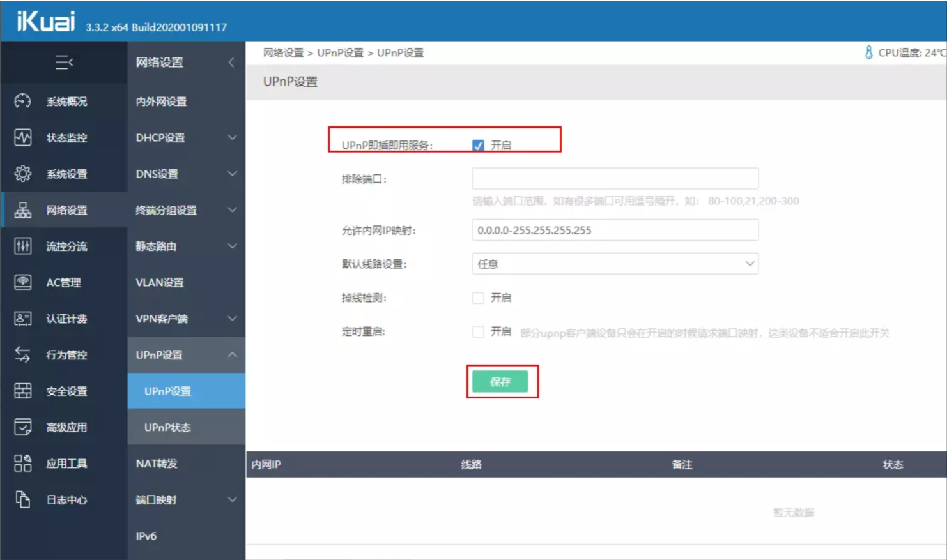Collapse sidebar with hamburger icon
Screen dimensions: 947x560
pyautogui.click(x=64, y=62)
